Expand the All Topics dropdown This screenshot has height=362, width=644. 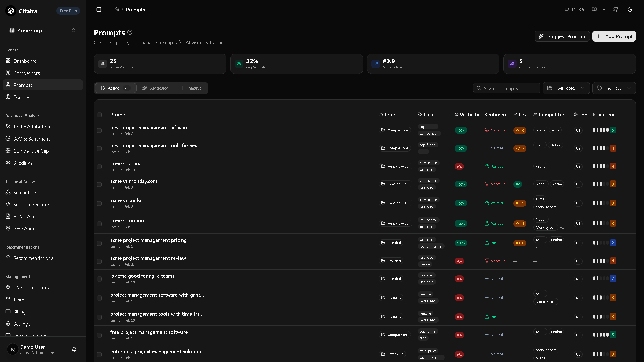click(x=566, y=88)
